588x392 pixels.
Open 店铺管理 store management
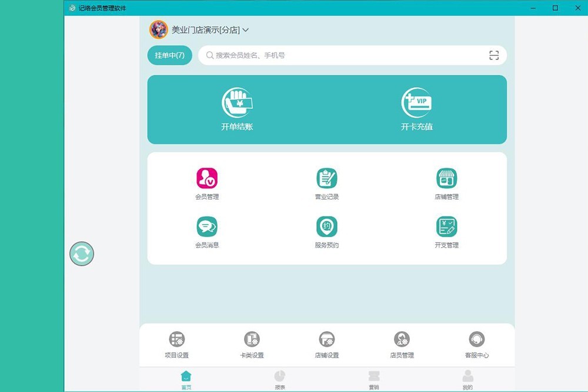(x=446, y=178)
